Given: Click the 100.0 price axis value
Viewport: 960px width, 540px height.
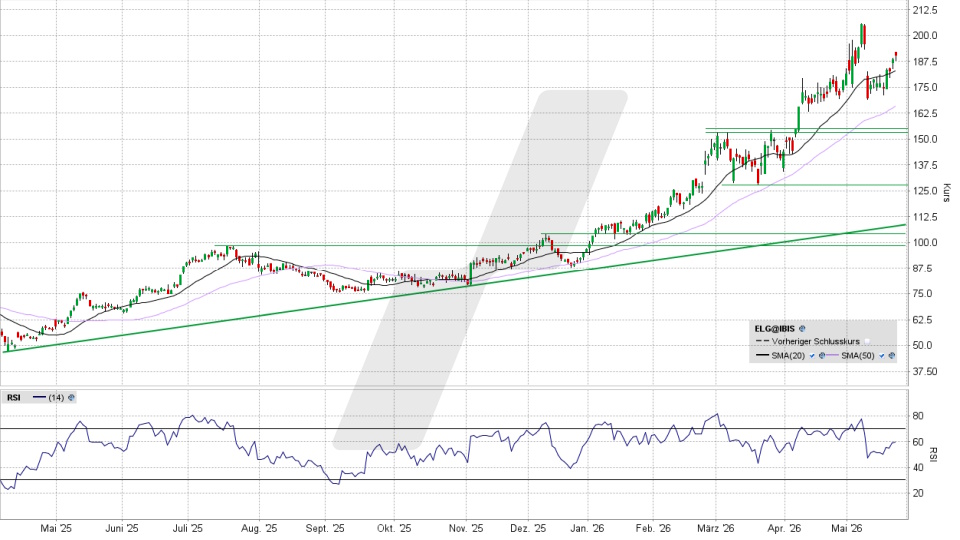Looking at the screenshot, I should point(924,242).
